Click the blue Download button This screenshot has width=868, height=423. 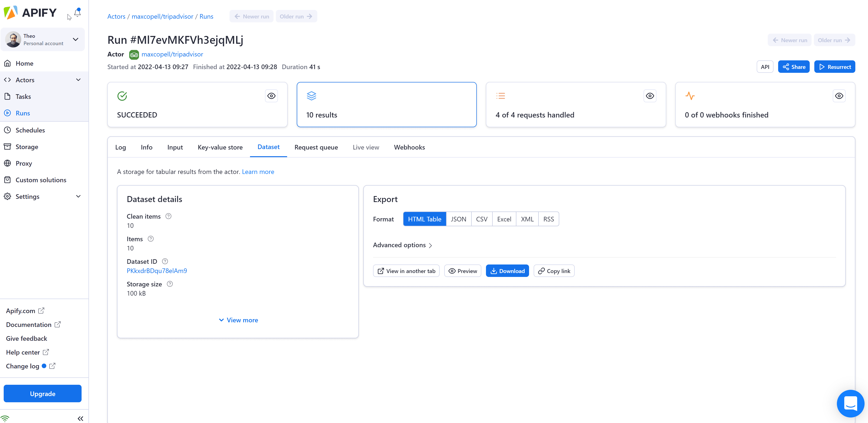507,271
